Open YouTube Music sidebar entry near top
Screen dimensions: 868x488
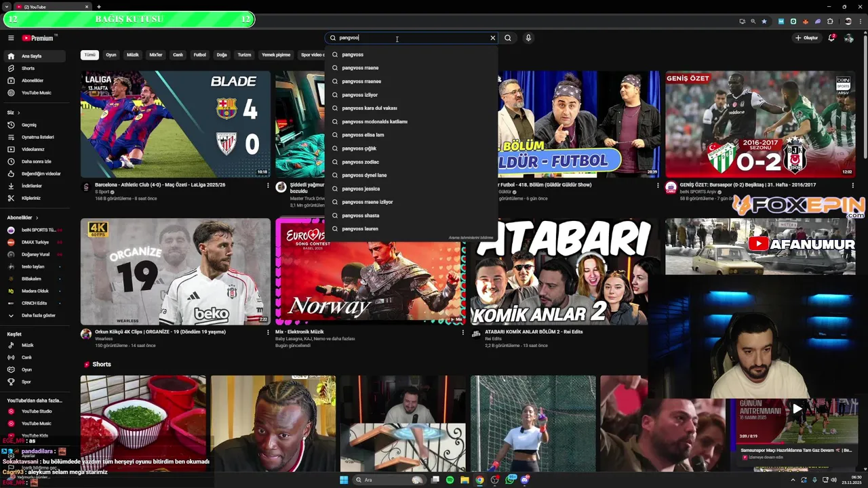tap(36, 93)
